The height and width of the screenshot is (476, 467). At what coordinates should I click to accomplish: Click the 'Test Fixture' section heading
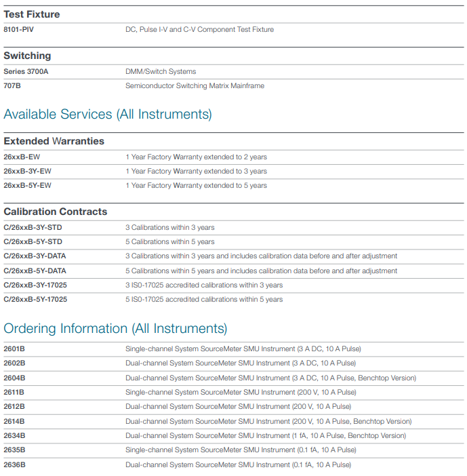[32, 14]
